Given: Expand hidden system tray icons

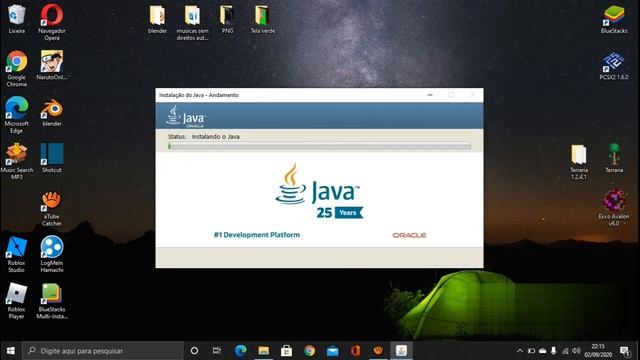Looking at the screenshot, I should 520,351.
